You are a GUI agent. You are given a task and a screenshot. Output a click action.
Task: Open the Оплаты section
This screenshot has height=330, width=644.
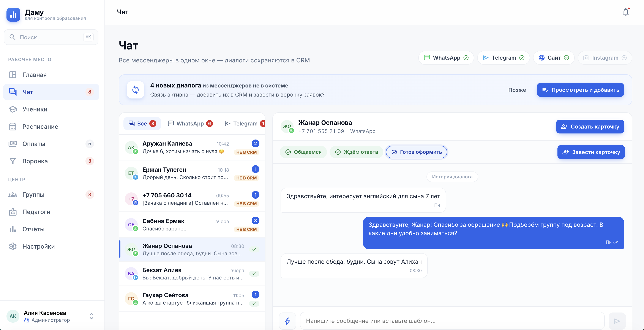click(51, 144)
